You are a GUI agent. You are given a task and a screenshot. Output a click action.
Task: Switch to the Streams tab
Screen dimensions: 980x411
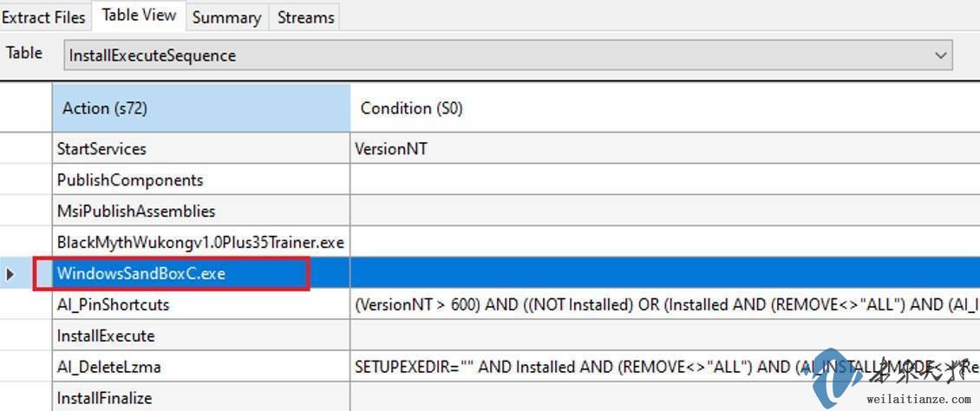click(305, 17)
